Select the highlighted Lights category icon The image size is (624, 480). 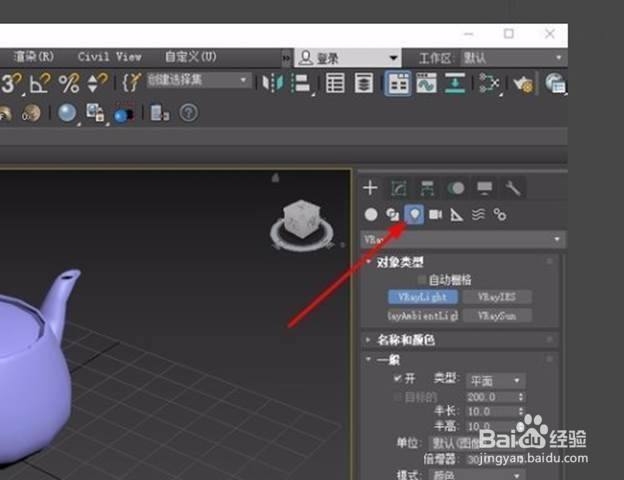(x=414, y=215)
